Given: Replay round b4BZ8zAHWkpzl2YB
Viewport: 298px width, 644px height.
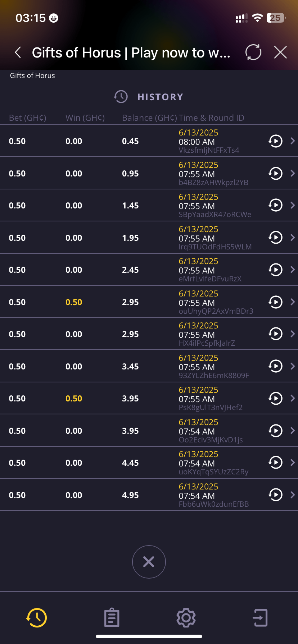Looking at the screenshot, I should point(275,173).
